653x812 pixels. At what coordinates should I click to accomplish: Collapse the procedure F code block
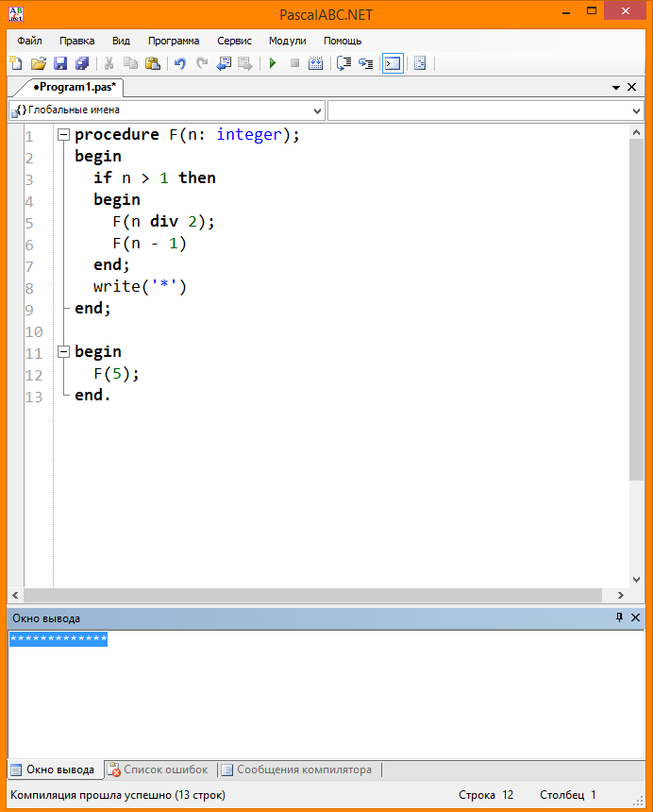pyautogui.click(x=63, y=135)
